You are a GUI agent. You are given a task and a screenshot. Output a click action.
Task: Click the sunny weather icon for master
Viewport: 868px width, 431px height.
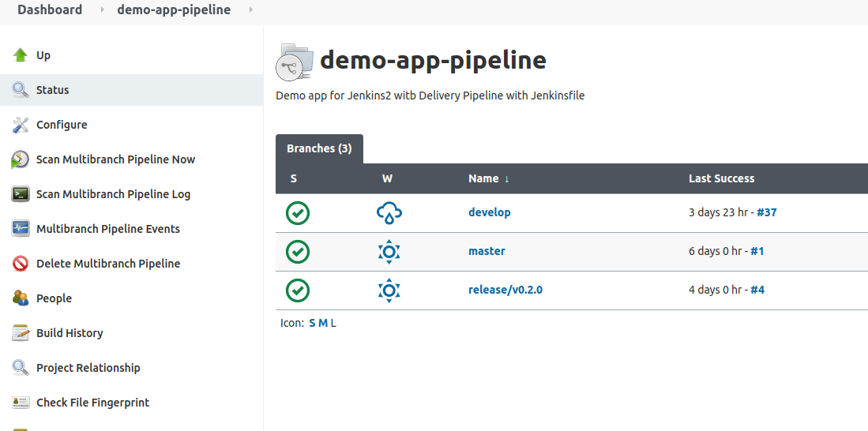389,251
